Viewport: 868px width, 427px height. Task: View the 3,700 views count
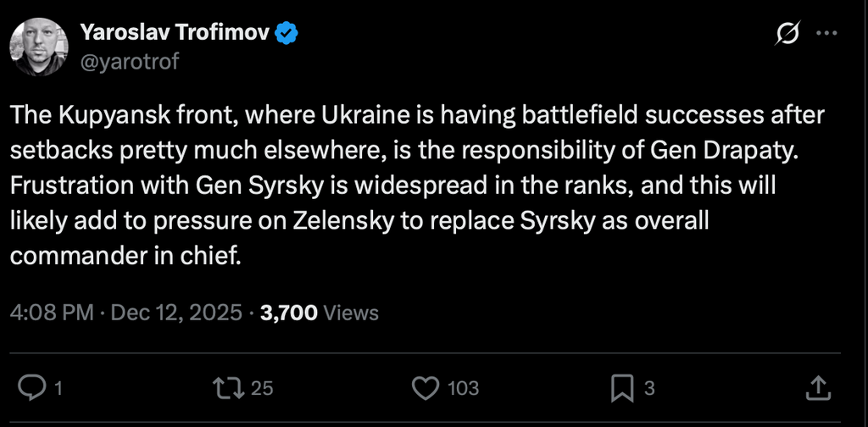tap(289, 313)
